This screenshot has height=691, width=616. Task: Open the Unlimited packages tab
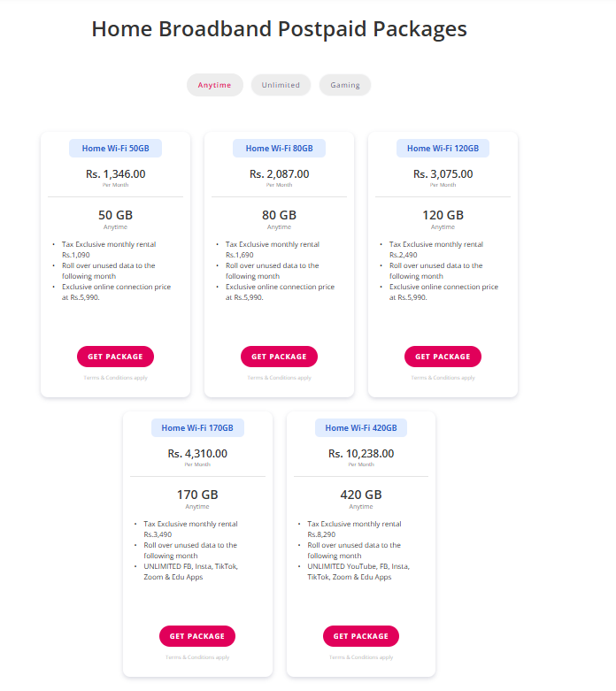pyautogui.click(x=281, y=85)
